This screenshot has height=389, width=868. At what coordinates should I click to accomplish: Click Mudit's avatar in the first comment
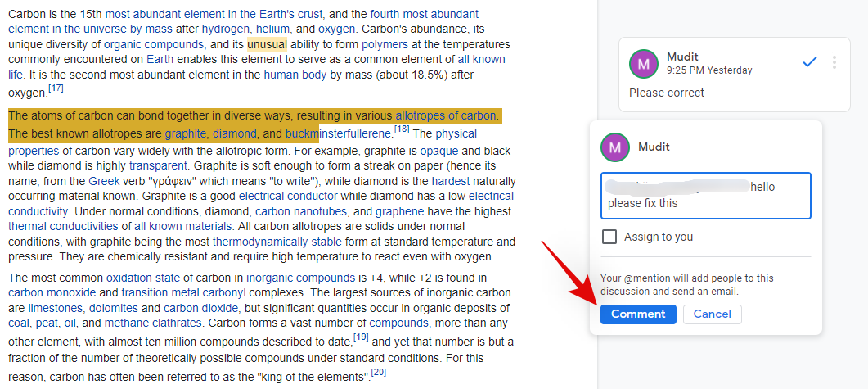[643, 63]
